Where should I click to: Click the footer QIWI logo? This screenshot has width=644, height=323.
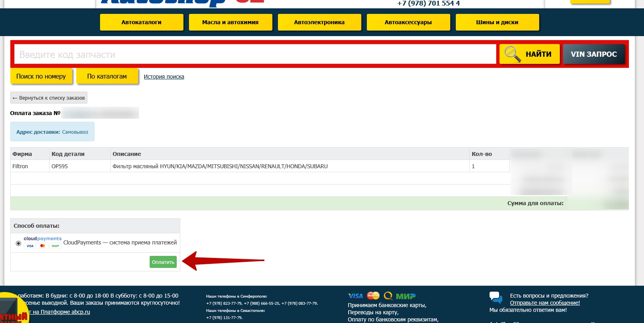pos(388,296)
